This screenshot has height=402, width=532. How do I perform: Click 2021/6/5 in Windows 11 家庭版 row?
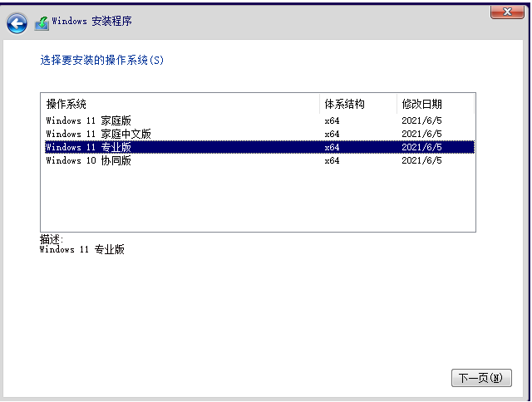421,120
